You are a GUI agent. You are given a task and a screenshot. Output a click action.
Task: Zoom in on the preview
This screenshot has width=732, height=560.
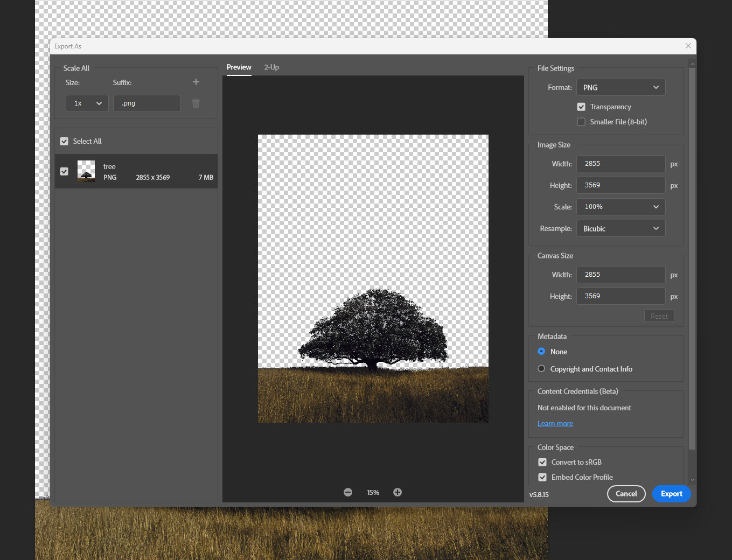pos(398,492)
